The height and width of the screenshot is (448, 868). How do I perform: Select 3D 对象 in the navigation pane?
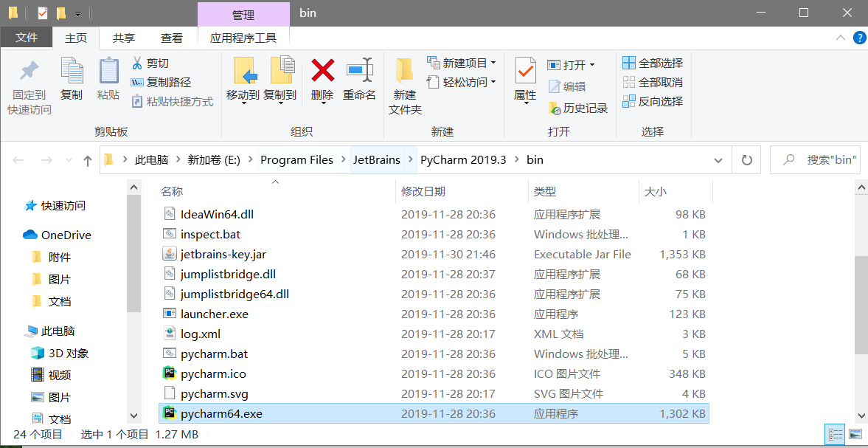tap(60, 354)
